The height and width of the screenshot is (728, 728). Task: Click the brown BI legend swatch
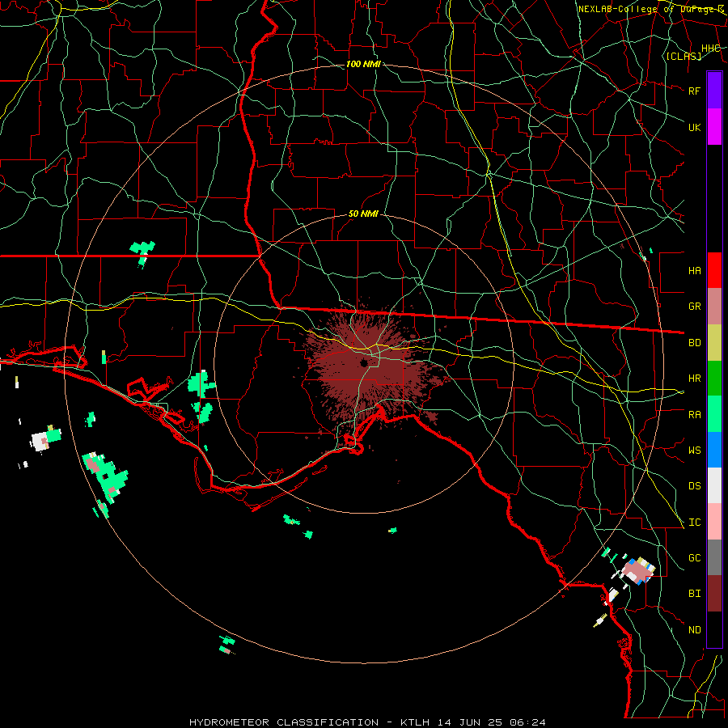coord(714,594)
